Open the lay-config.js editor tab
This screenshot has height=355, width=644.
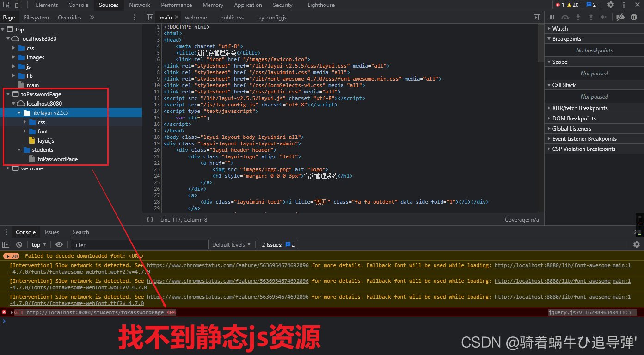(272, 18)
